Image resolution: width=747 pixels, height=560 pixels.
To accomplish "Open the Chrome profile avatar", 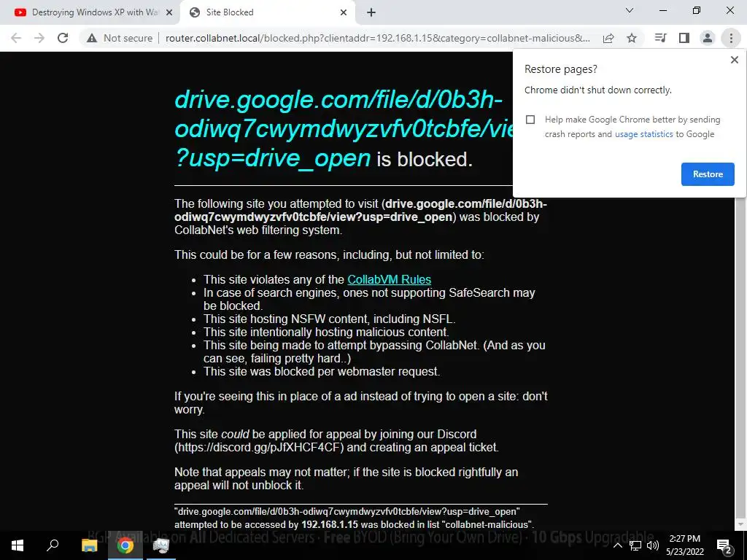I will (x=708, y=38).
